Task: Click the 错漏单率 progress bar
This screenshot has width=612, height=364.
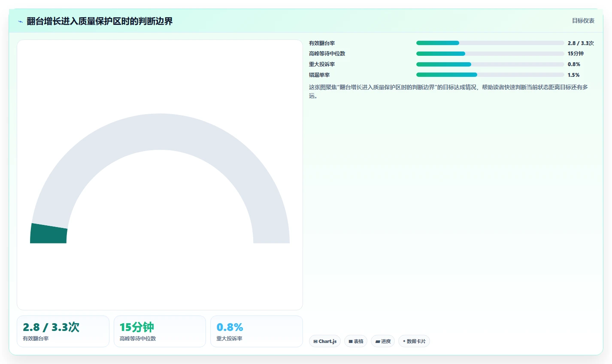Action: pyautogui.click(x=490, y=75)
